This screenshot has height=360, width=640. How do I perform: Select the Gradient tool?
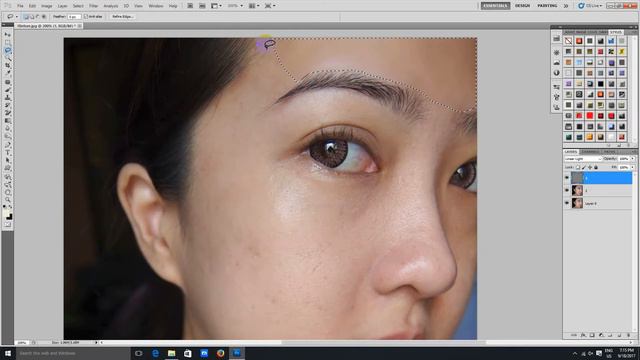(x=8, y=120)
